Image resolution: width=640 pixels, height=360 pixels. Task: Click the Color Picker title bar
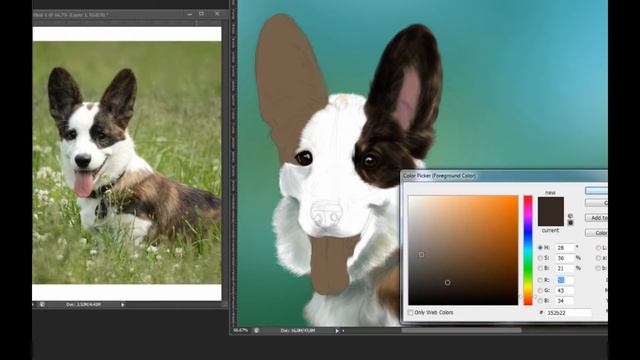pyautogui.click(x=504, y=176)
